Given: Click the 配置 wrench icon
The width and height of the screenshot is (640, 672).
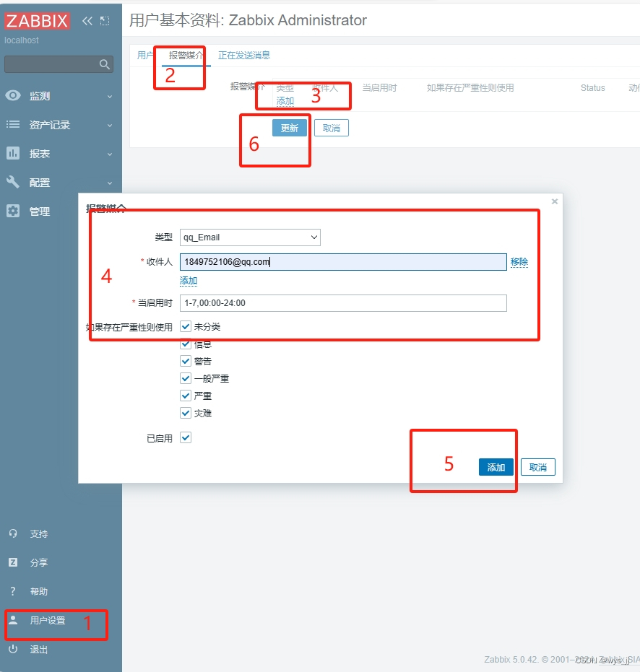Looking at the screenshot, I should 13,182.
